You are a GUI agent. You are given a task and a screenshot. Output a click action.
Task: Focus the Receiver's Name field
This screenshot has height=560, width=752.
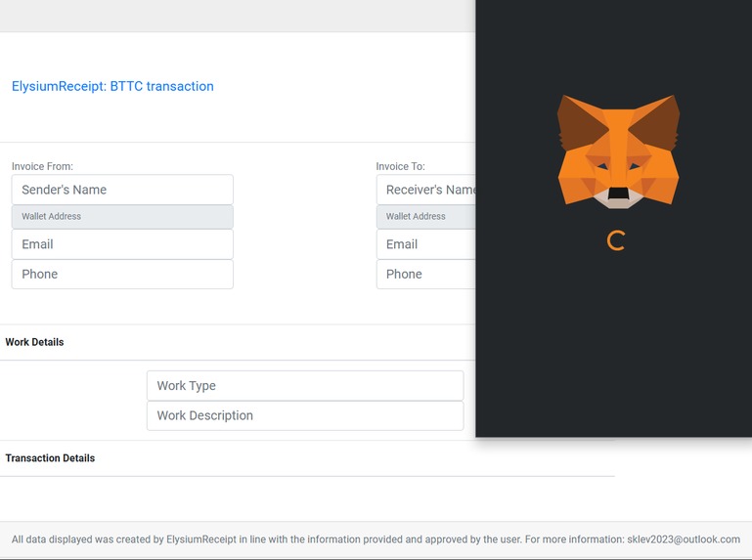[x=426, y=190]
